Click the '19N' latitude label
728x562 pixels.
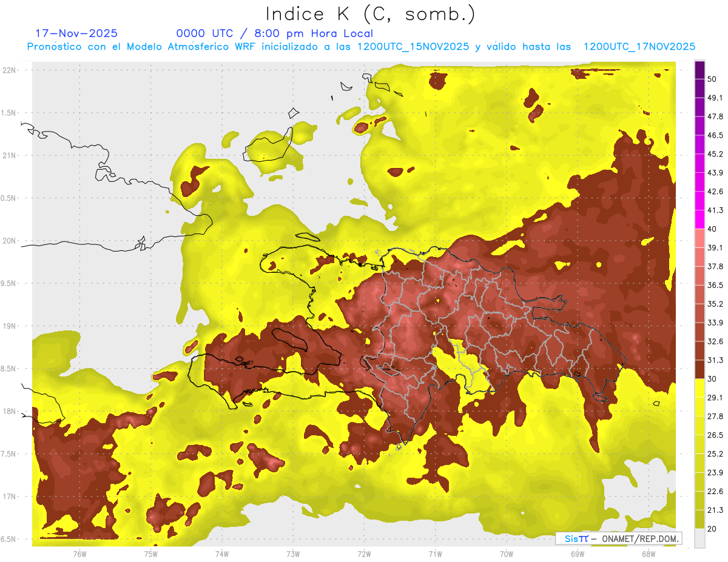(10, 326)
